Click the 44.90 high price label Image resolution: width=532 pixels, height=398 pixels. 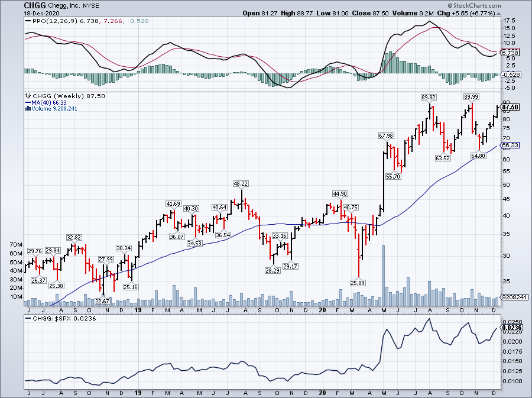[x=340, y=194]
